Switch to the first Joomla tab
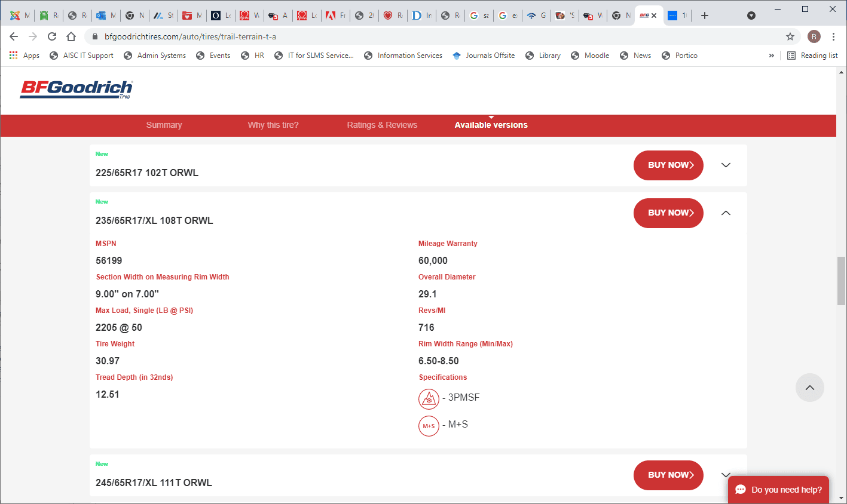Viewport: 847px width, 504px height. pos(20,16)
